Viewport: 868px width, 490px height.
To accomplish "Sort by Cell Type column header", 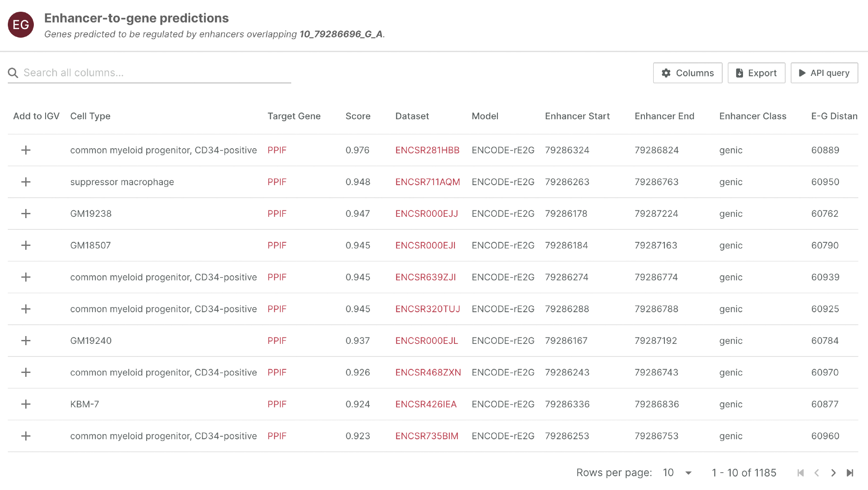I will point(90,116).
